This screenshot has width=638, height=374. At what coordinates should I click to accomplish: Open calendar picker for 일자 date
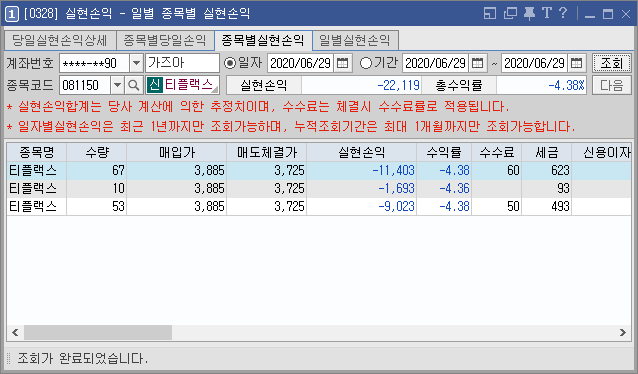343,63
